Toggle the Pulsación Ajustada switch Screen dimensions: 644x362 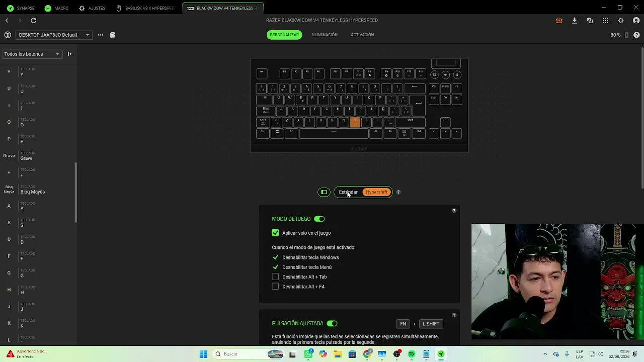(x=332, y=323)
